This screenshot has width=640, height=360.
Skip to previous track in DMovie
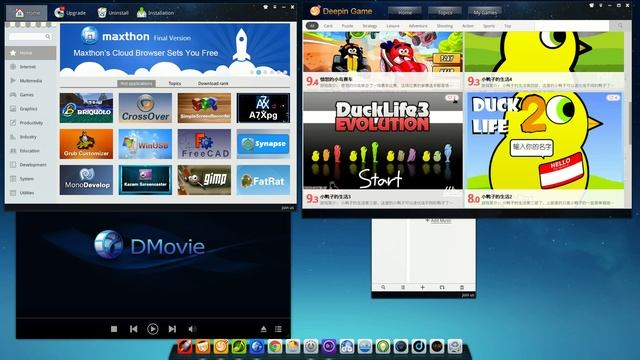(133, 329)
